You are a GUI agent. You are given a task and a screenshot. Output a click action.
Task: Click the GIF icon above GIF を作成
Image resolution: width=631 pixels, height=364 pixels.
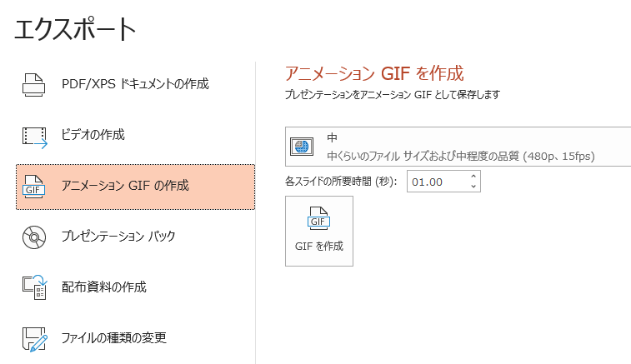point(318,220)
